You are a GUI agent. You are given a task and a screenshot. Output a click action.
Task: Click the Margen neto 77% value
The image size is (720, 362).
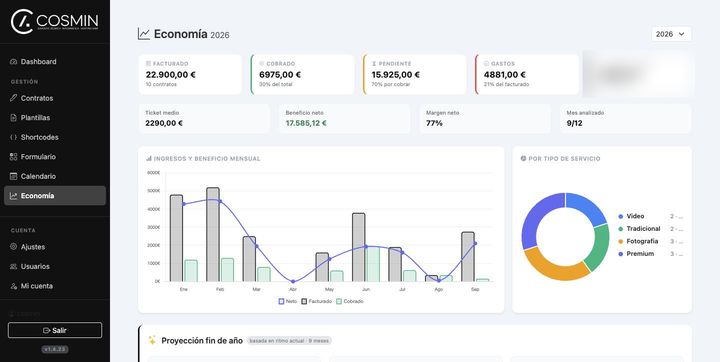[x=434, y=123]
